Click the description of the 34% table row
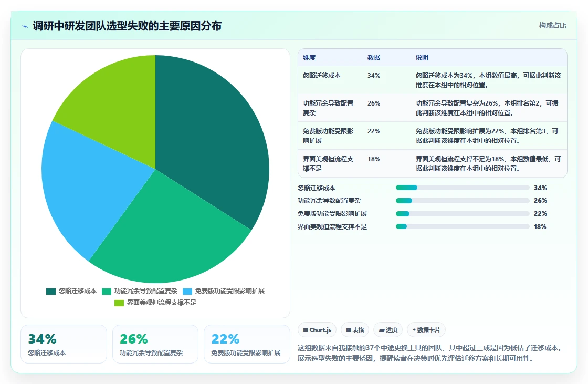The image size is (588, 384). [488, 80]
